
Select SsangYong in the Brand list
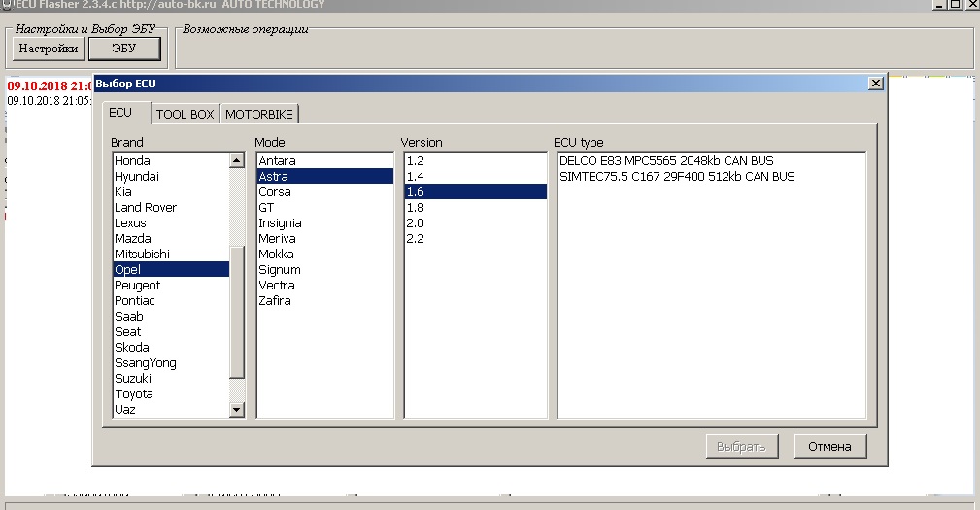click(171, 363)
